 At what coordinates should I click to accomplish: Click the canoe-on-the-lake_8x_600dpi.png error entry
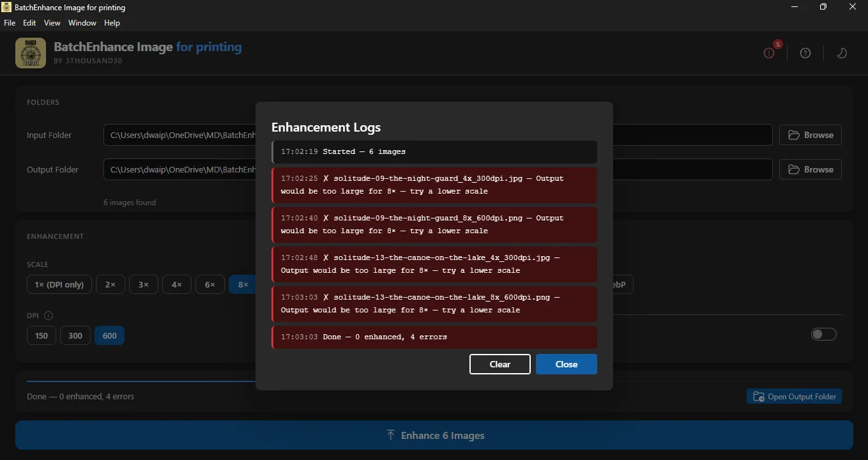[x=434, y=303]
